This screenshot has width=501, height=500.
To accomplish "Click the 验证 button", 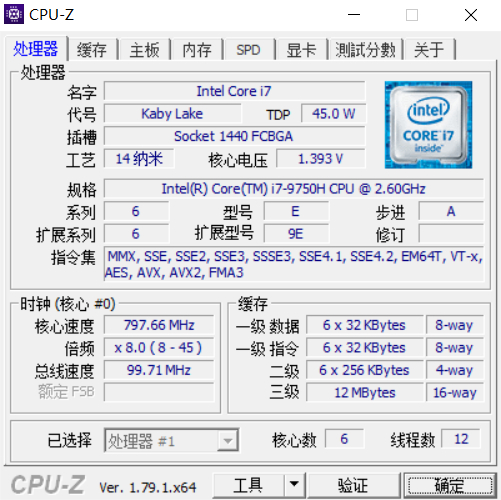I will pyautogui.click(x=353, y=485).
